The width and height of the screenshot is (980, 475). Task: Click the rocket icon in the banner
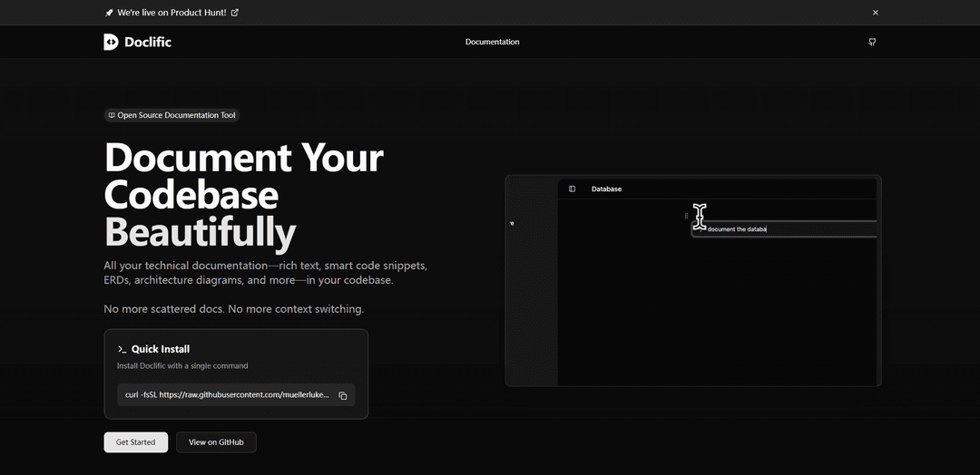pyautogui.click(x=109, y=13)
